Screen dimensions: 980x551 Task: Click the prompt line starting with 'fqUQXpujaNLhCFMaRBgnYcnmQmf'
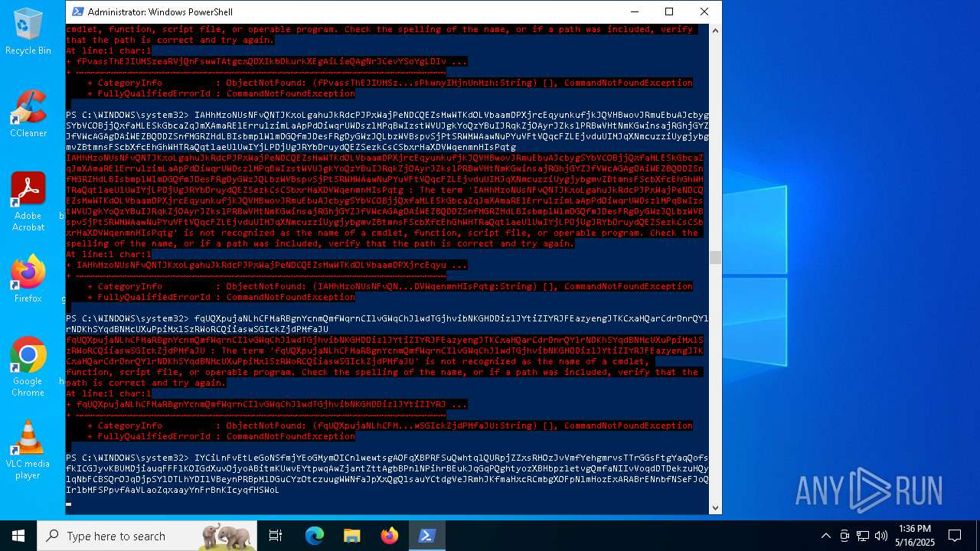point(387,324)
